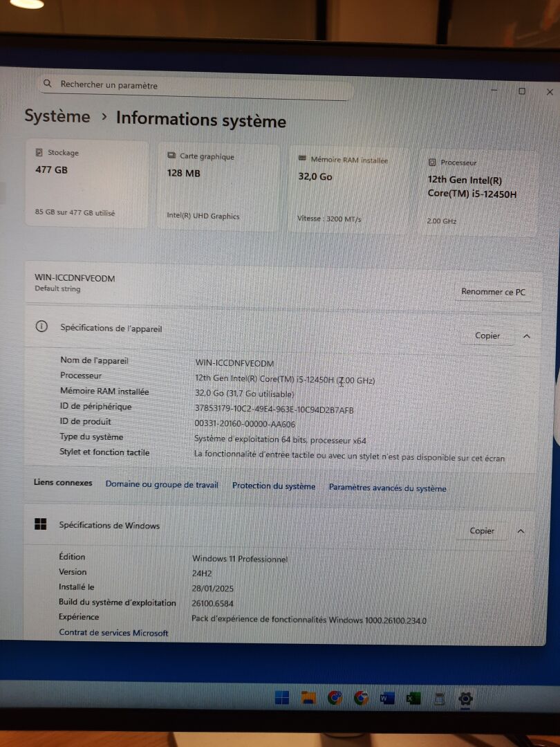Collapse the Spécifications de l'appareil section

[x=526, y=336]
